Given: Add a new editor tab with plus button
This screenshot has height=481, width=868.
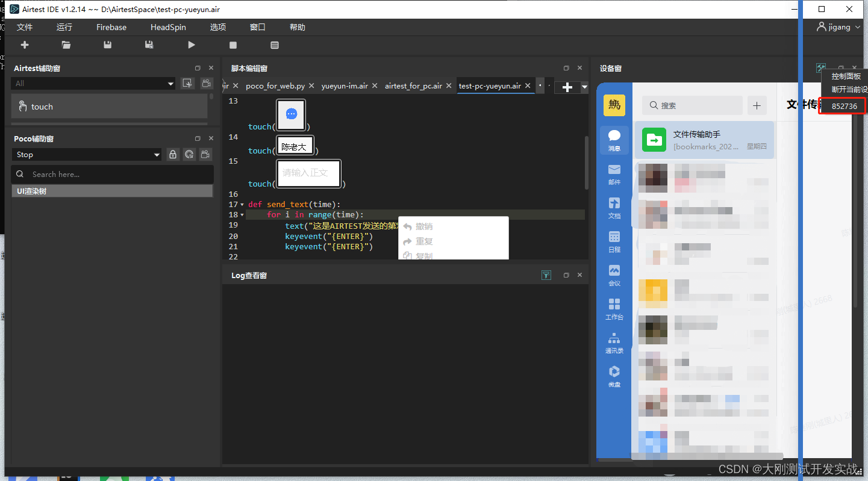Looking at the screenshot, I should tap(567, 87).
